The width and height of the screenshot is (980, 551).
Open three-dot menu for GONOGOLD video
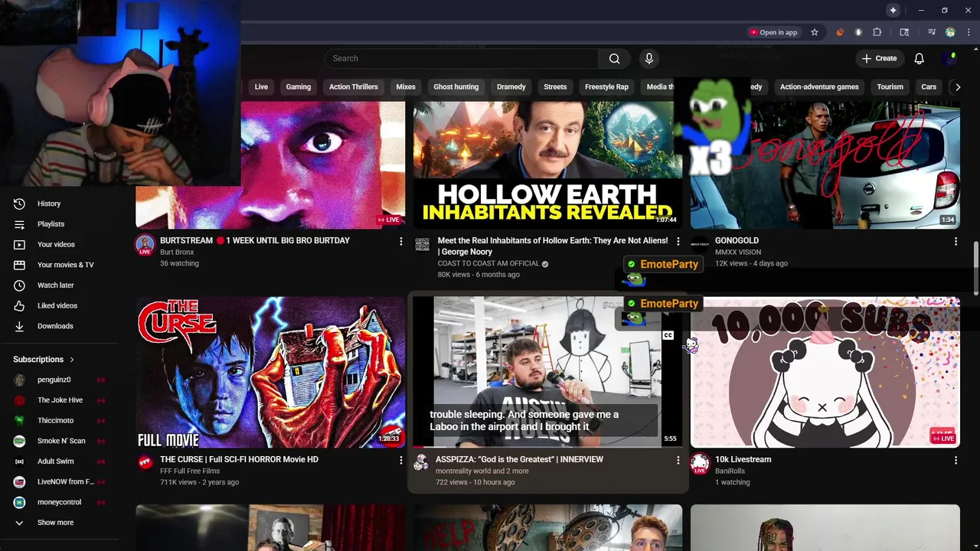click(x=955, y=242)
